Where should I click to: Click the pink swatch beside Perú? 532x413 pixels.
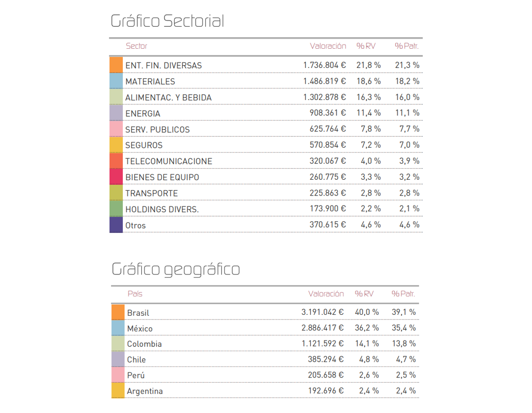(x=118, y=375)
